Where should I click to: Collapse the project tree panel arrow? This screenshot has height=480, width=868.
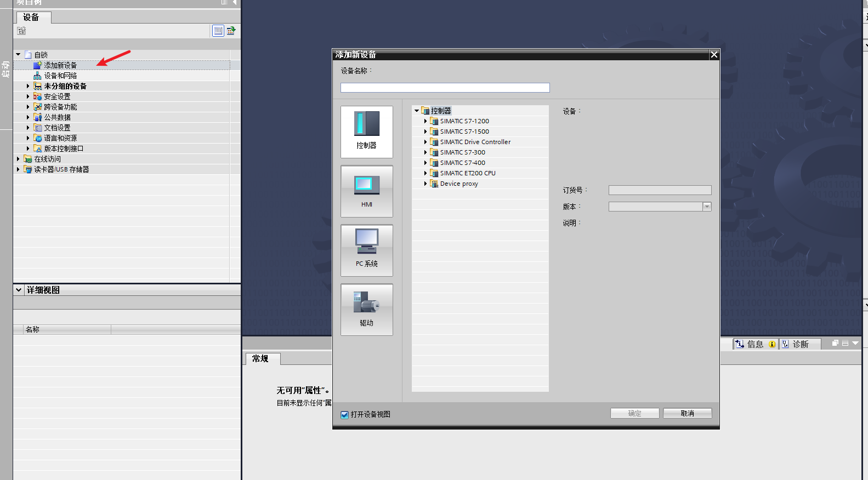pyautogui.click(x=235, y=2)
